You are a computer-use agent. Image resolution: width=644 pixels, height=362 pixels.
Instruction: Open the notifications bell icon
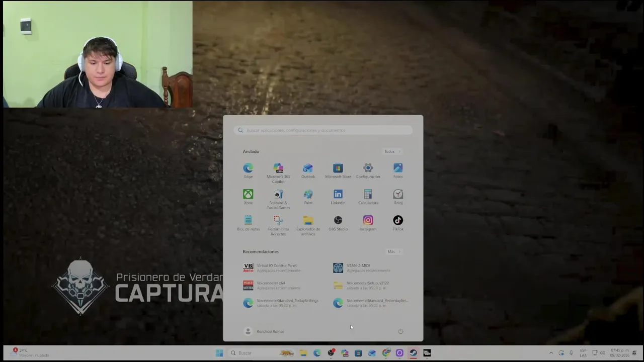634,353
